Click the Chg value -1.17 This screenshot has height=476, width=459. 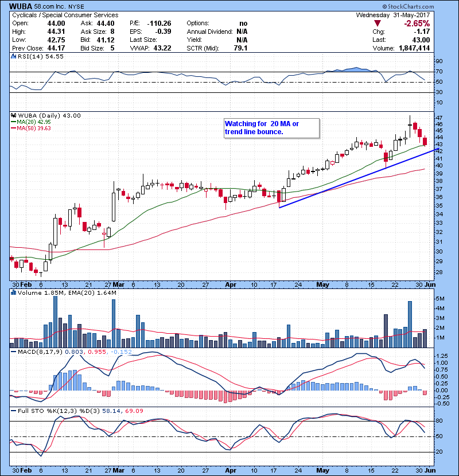point(422,32)
